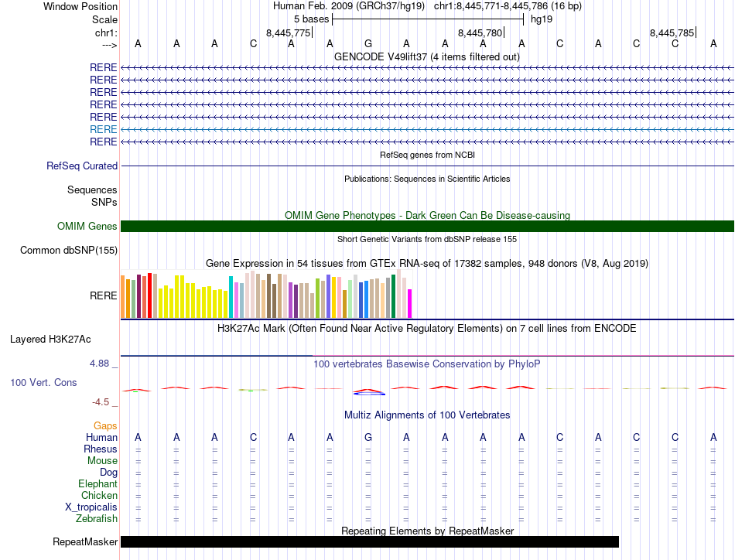Click the 8,445,785 coordinate marker

[672, 32]
